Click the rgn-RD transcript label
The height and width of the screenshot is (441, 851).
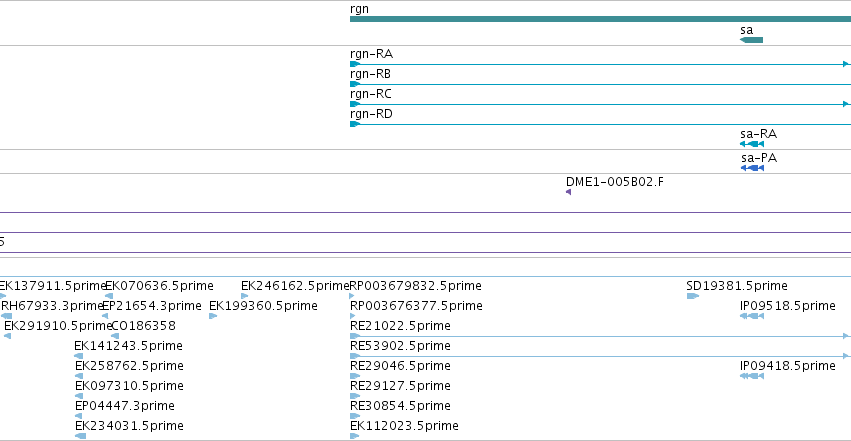pyautogui.click(x=371, y=114)
